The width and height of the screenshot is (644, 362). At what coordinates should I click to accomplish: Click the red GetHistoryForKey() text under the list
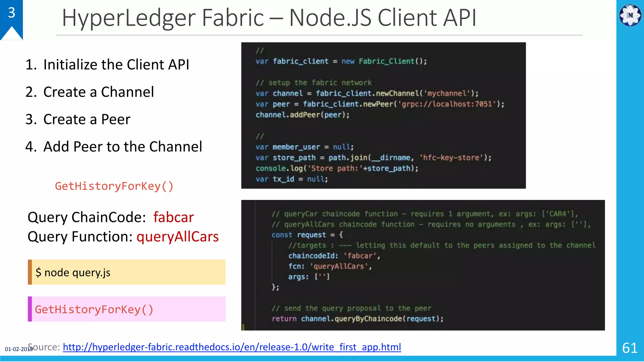tap(114, 186)
